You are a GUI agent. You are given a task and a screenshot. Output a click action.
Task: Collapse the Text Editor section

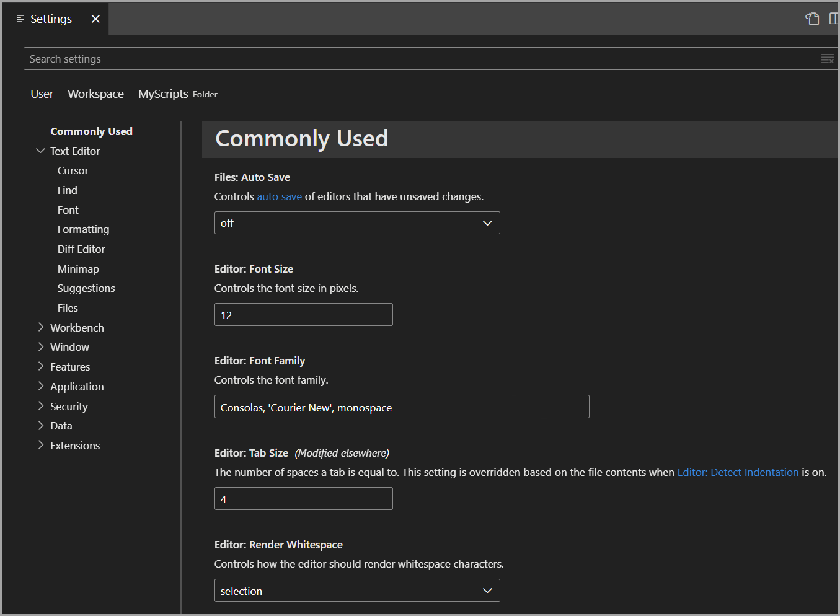click(x=40, y=151)
